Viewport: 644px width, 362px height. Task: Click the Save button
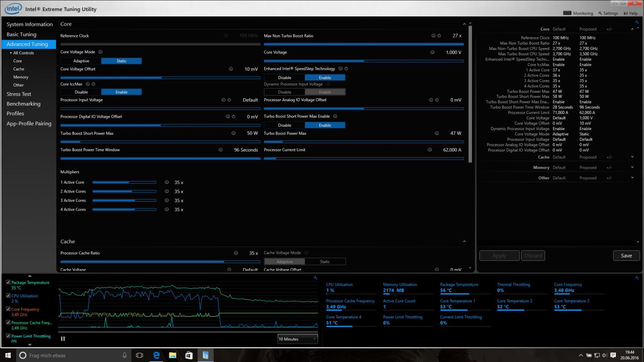pyautogui.click(x=626, y=256)
